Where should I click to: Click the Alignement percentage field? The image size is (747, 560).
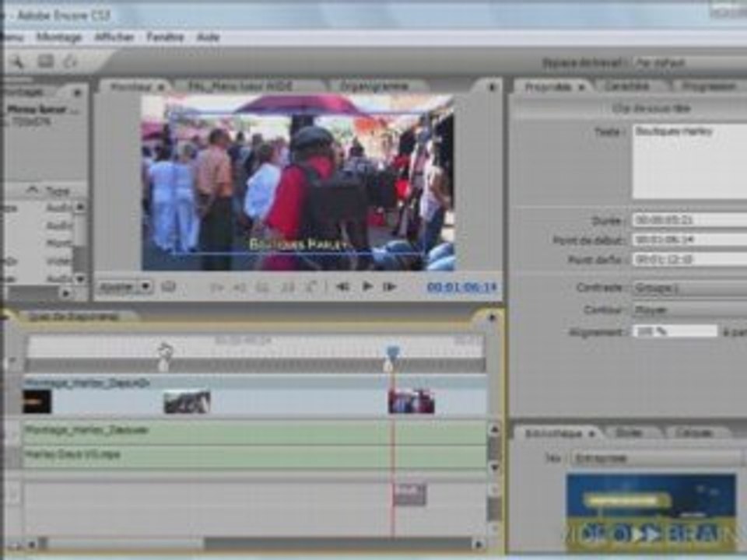click(675, 331)
